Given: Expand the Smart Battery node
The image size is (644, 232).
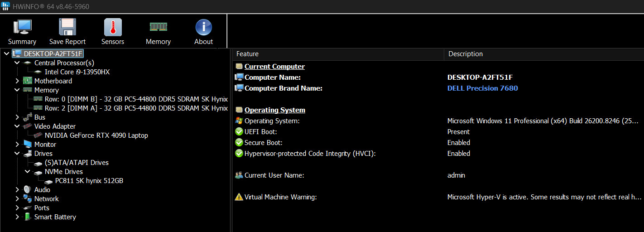Looking at the screenshot, I should tap(17, 217).
